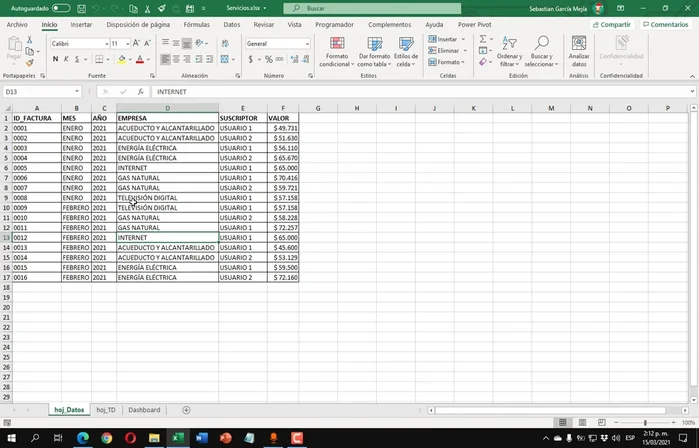Click the save icon in title bar
This screenshot has height=448, width=699.
pos(80,8)
